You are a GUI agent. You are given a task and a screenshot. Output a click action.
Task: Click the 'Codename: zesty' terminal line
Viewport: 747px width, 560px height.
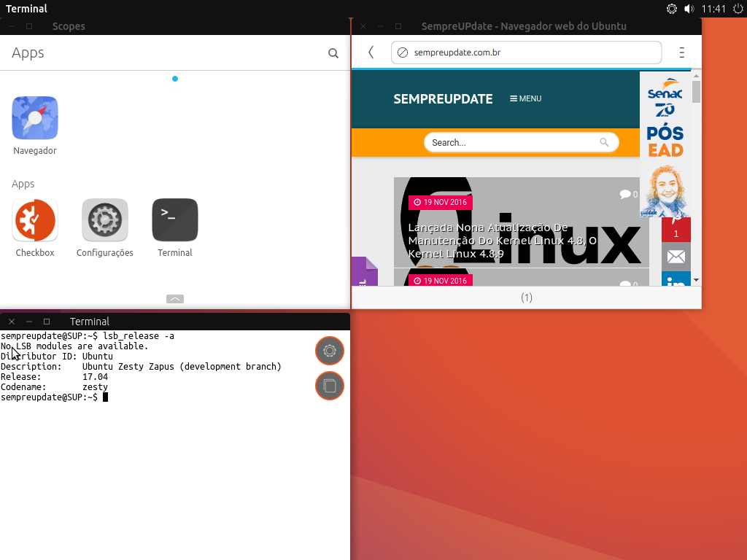point(54,387)
